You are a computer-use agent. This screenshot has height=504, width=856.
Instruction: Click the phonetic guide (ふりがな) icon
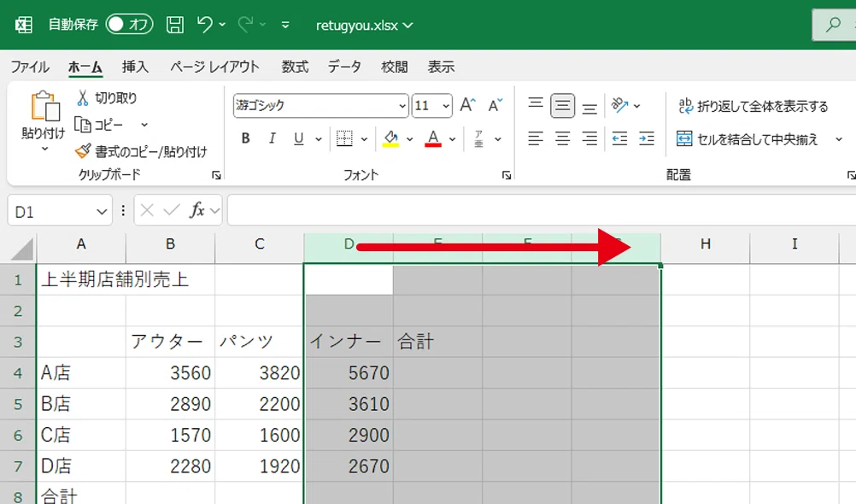click(478, 138)
